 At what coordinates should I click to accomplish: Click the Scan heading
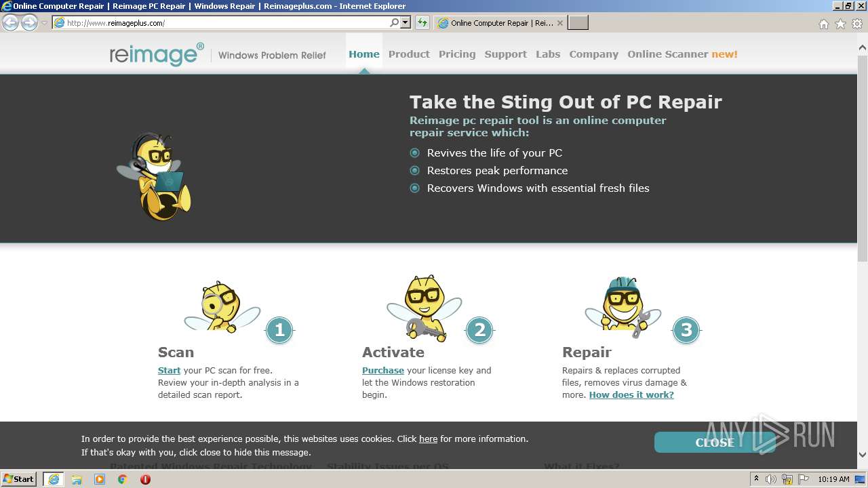click(x=176, y=352)
